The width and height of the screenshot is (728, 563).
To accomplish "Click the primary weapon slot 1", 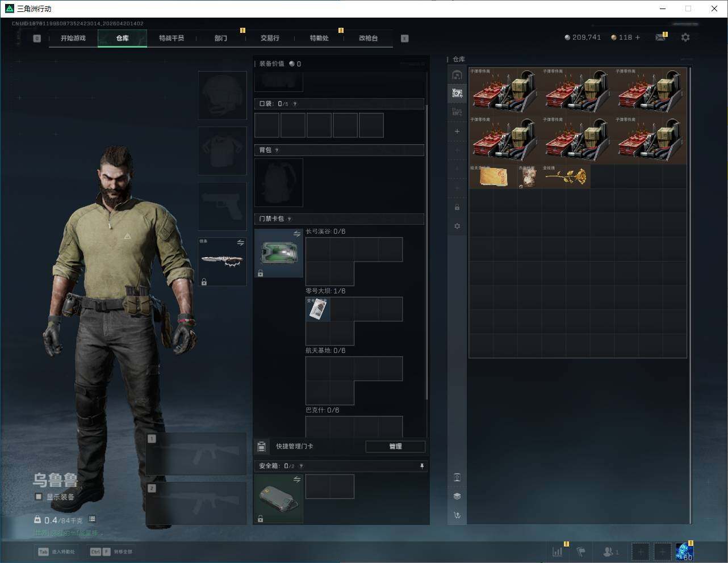I will [196, 454].
